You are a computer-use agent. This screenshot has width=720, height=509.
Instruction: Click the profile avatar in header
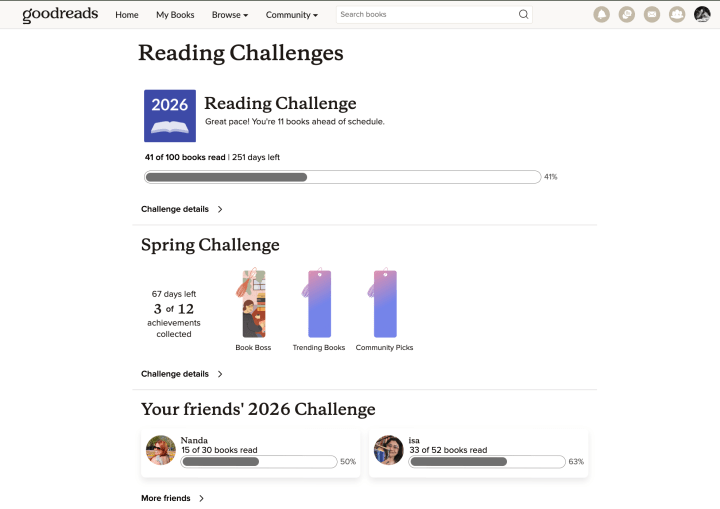(702, 15)
